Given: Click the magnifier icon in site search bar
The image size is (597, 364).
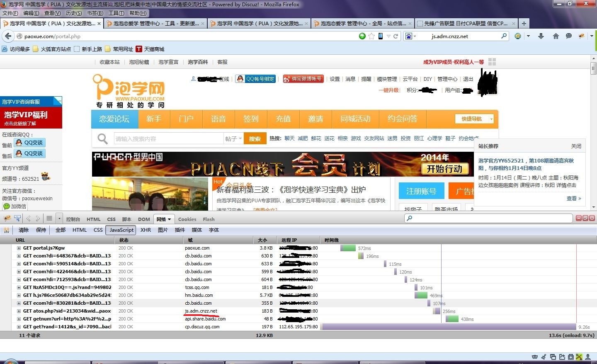Looking at the screenshot, I should point(102,138).
